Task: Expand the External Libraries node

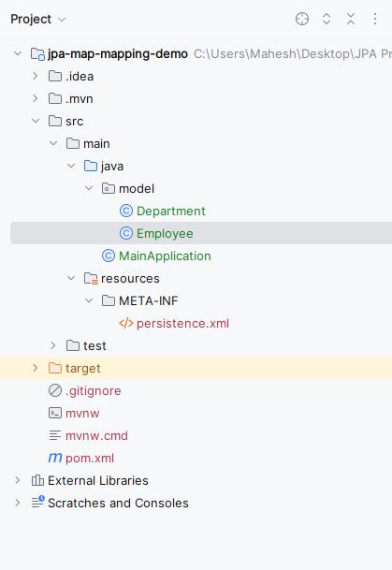Action: coord(18,480)
